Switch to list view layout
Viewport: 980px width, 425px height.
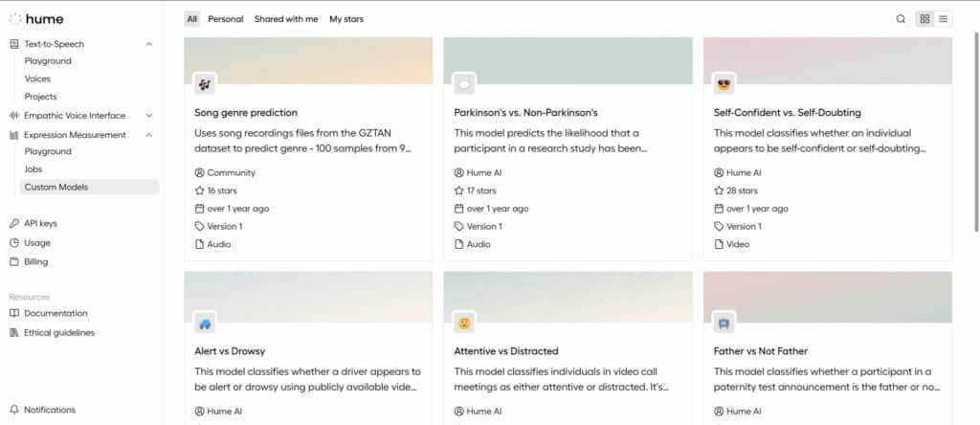pos(943,19)
